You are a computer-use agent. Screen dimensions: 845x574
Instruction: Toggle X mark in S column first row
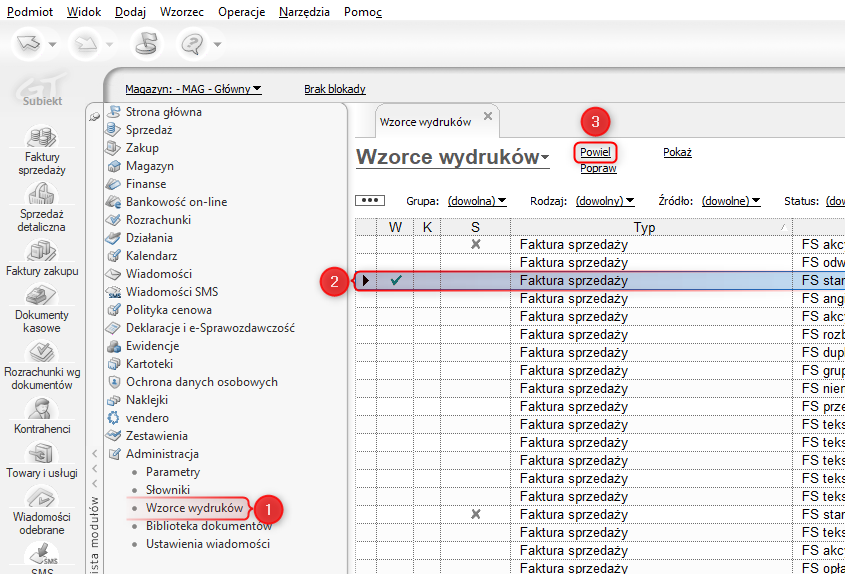tap(475, 244)
